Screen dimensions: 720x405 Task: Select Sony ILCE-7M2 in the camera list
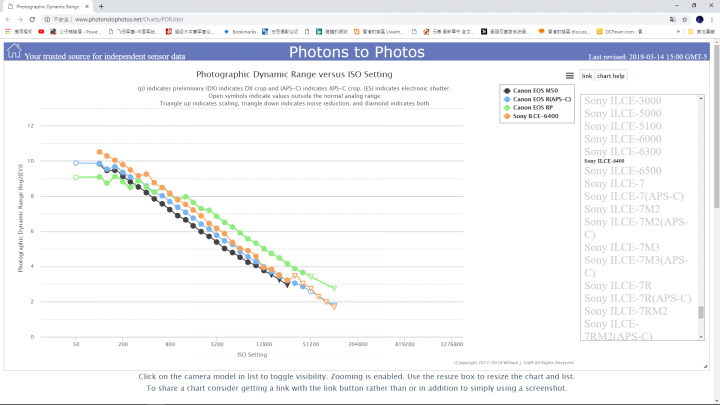coord(622,209)
